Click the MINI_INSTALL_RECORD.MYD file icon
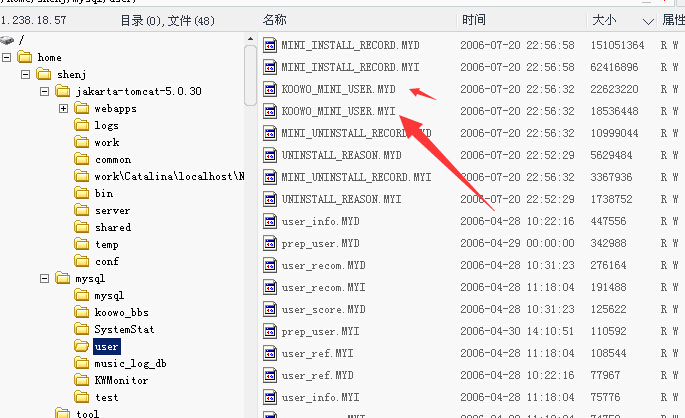This screenshot has height=418, width=685. point(270,45)
